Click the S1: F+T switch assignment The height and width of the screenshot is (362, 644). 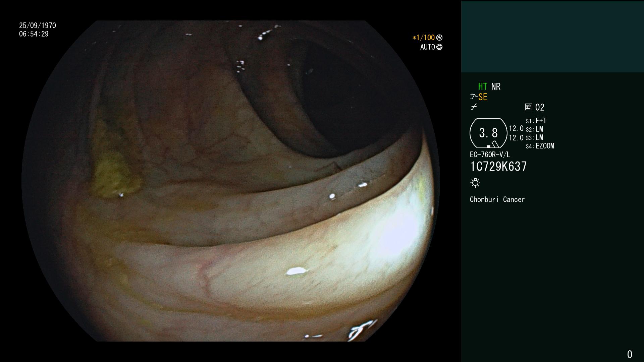[x=536, y=121]
